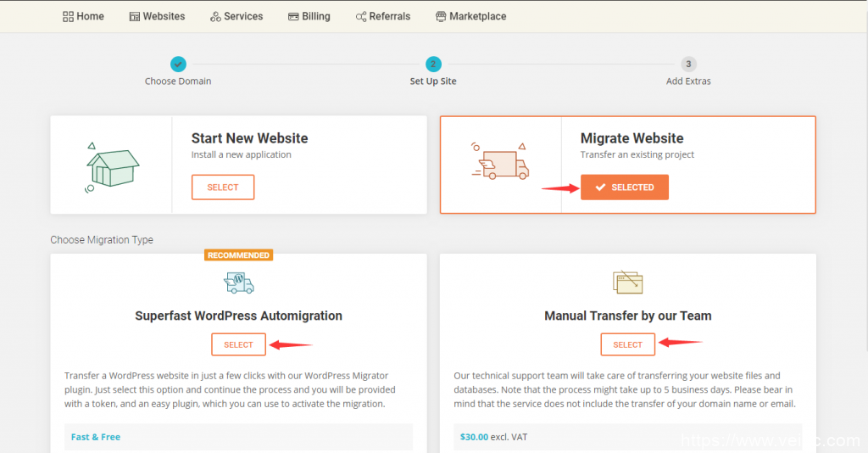Jump to step 3 Add Extras
This screenshot has width=868, height=453.
[688, 64]
